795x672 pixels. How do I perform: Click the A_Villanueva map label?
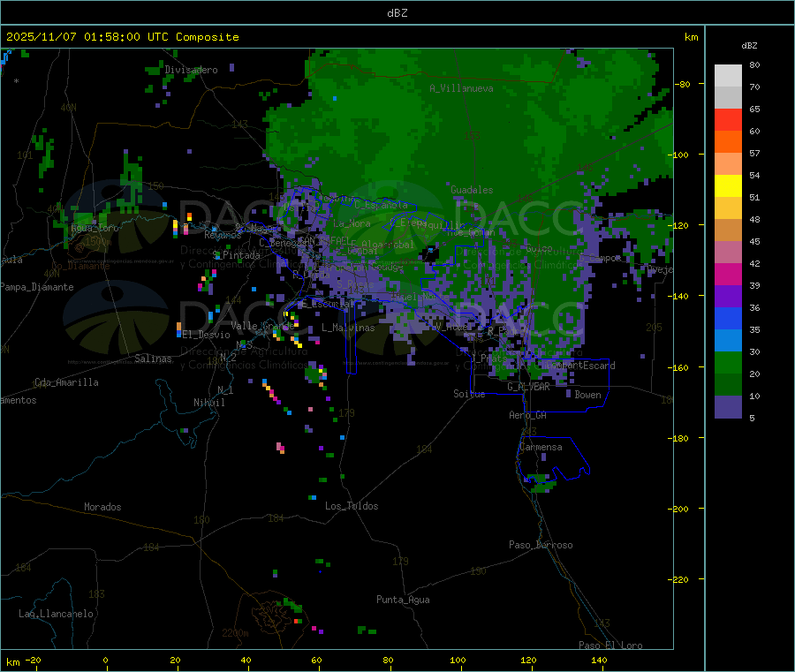(x=461, y=88)
